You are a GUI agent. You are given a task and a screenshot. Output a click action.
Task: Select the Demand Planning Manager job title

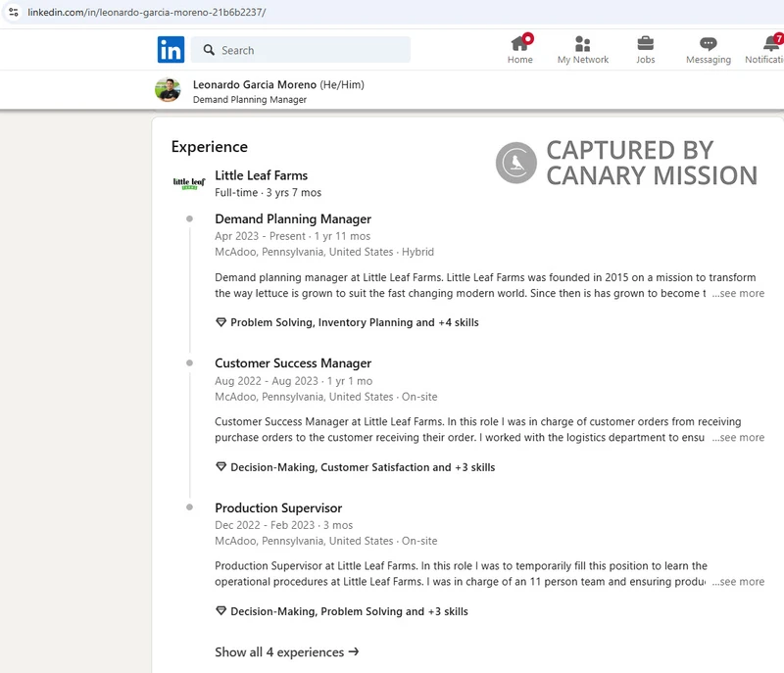tap(293, 218)
